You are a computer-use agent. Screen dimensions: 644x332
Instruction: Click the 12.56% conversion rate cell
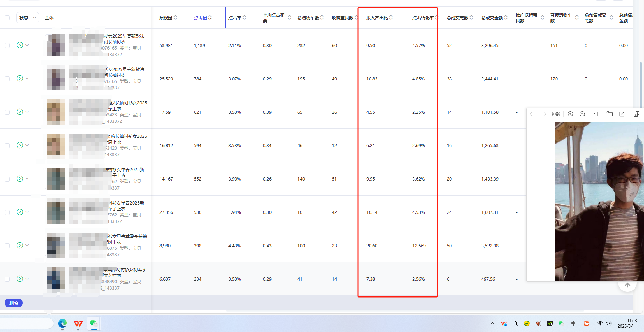(420, 246)
